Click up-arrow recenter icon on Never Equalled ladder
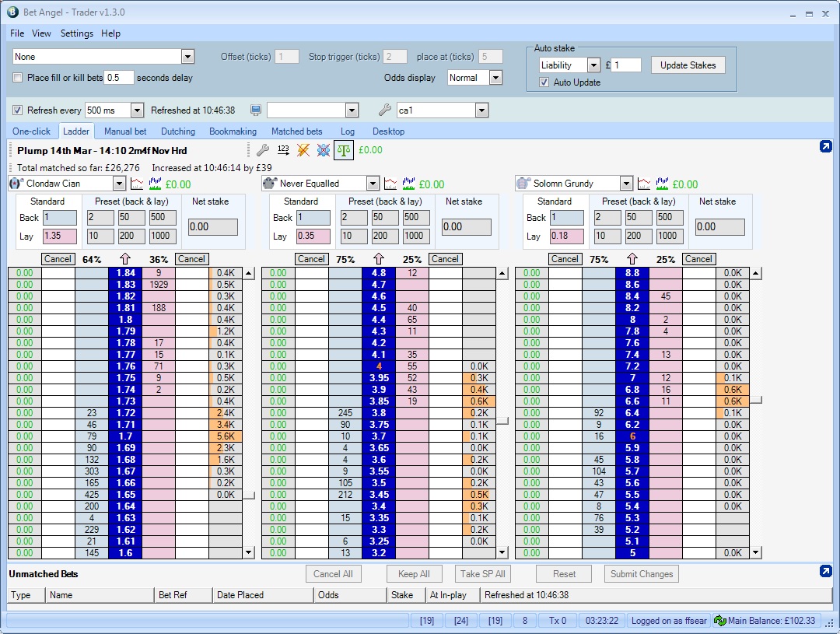Screen dimensions: 840x634 click(378, 259)
